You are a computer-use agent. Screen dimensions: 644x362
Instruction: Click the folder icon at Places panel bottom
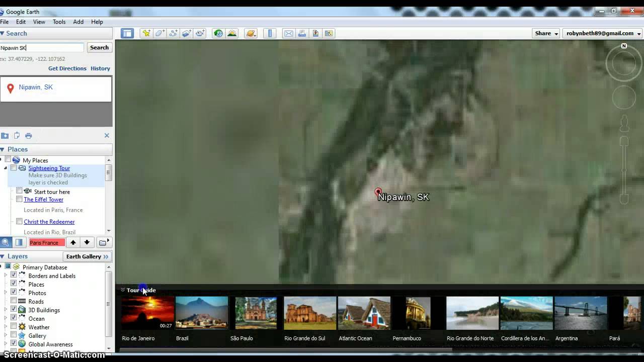(104, 242)
